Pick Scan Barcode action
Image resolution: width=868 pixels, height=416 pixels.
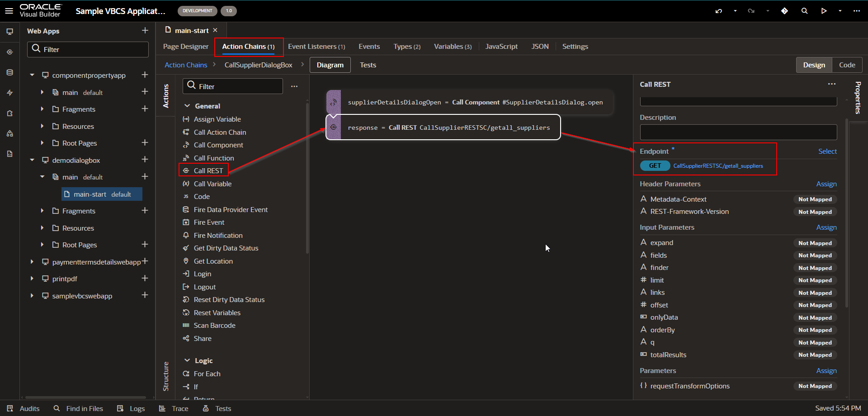pyautogui.click(x=214, y=326)
